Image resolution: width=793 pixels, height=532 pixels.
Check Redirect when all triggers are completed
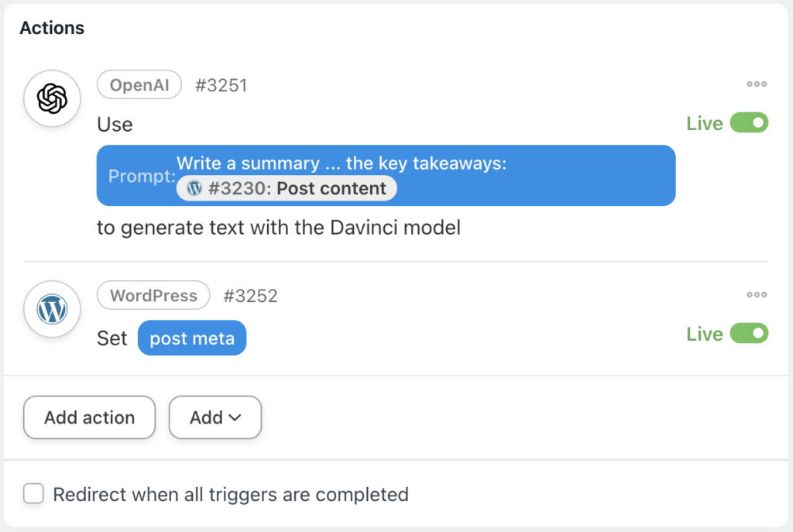tap(33, 493)
